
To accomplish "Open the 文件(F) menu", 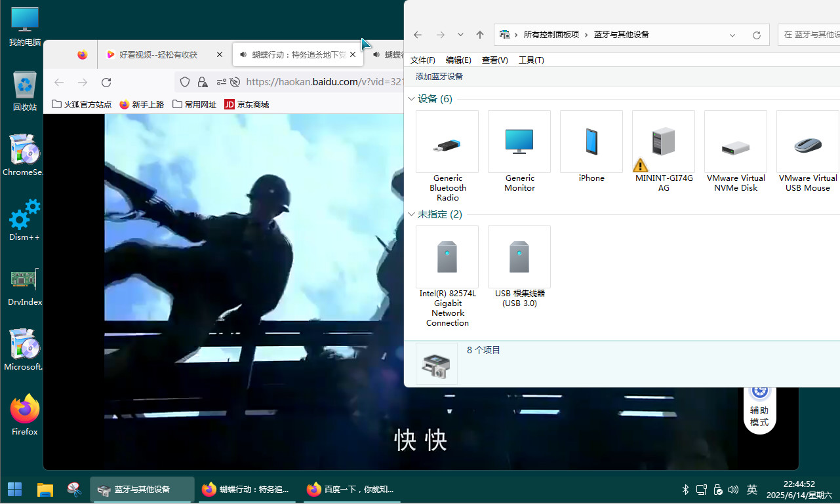I will click(x=423, y=60).
